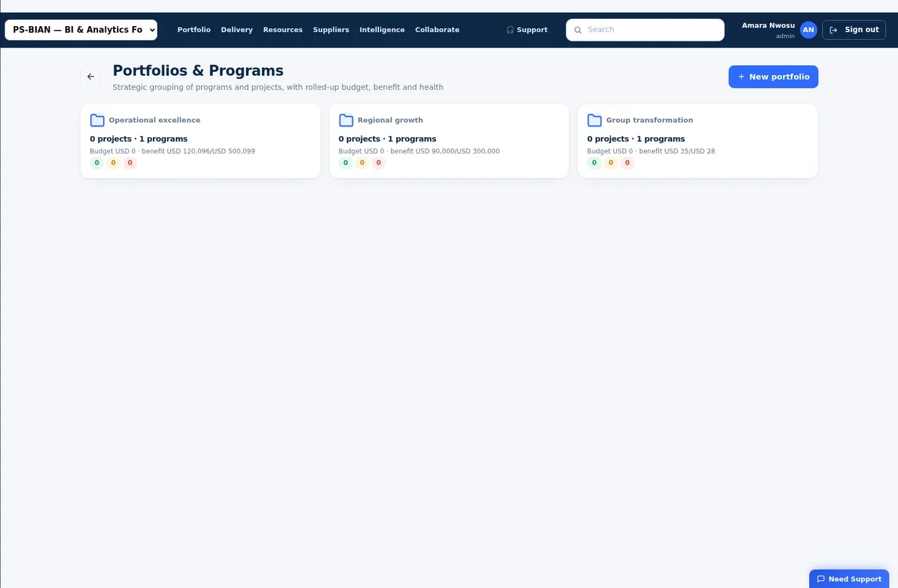This screenshot has width=898, height=588.
Task: Open the Regional growth portfolio title
Action: coord(390,120)
